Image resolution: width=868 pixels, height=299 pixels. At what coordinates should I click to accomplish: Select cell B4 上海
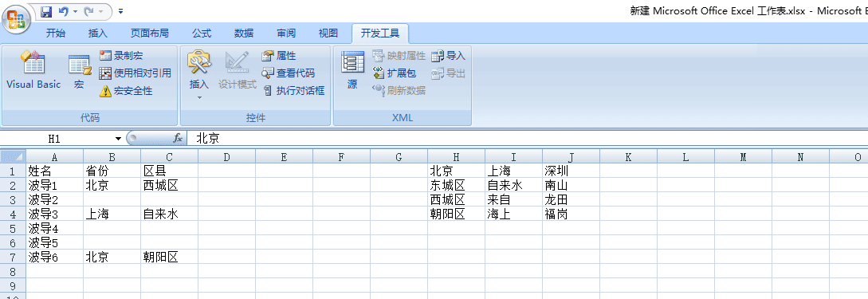coord(112,214)
